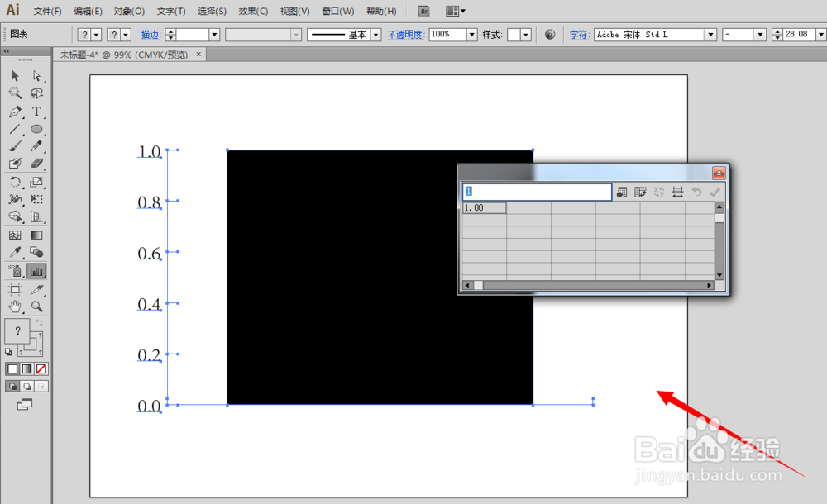Expand the stroke weight dropdown
The height and width of the screenshot is (504, 827).
(x=214, y=35)
